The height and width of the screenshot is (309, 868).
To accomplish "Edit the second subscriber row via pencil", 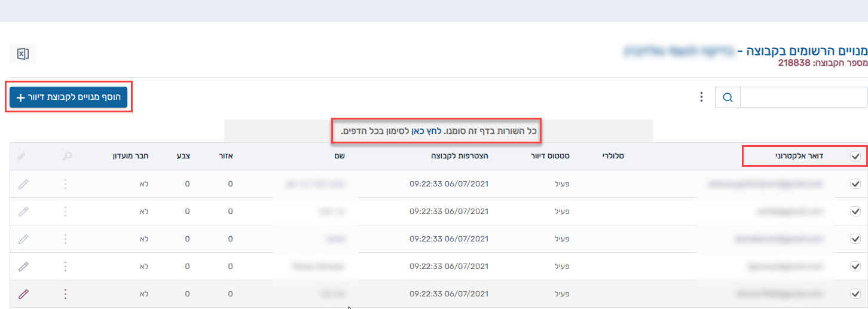I will coord(23,212).
